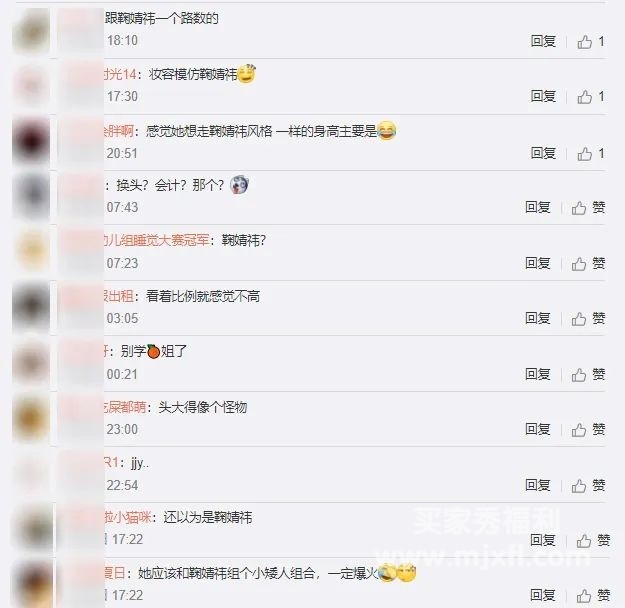
Task: Like the 23:00 头大得像个怪物 comment
Action: [x=588, y=430]
